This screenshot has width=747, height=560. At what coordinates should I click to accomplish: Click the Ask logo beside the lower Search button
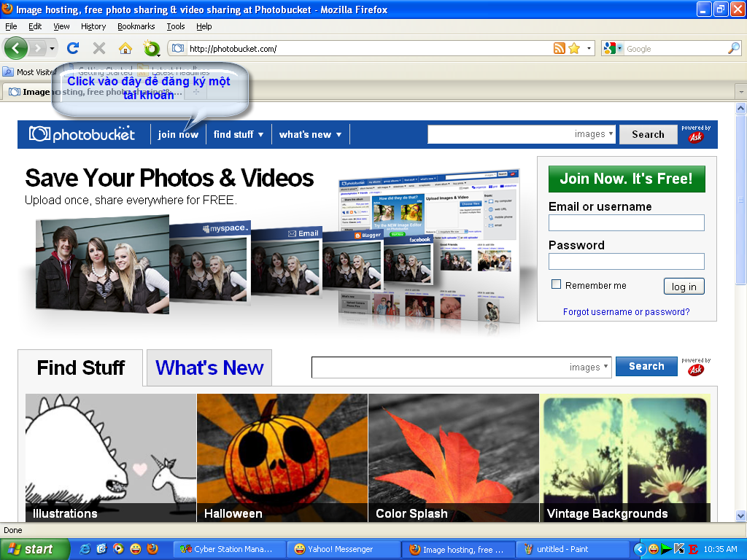(x=695, y=370)
